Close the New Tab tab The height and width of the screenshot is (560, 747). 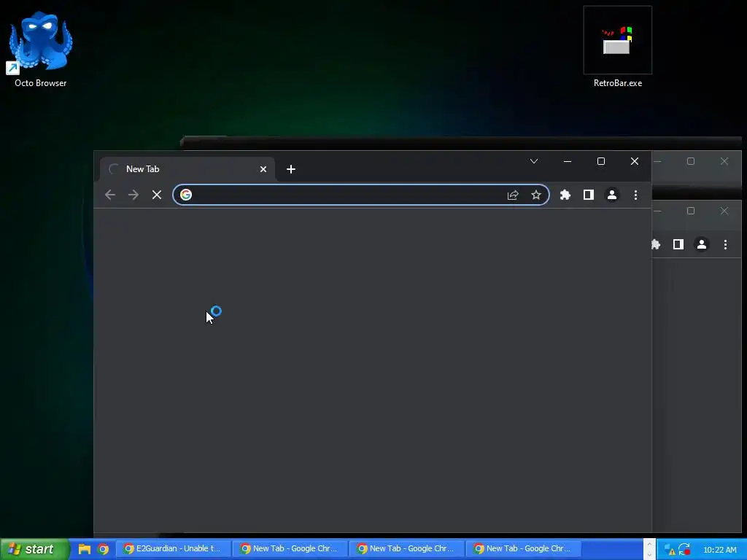click(x=263, y=169)
